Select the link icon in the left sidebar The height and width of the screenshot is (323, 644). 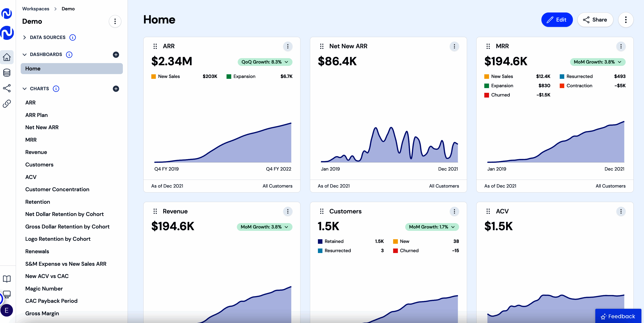coord(7,104)
